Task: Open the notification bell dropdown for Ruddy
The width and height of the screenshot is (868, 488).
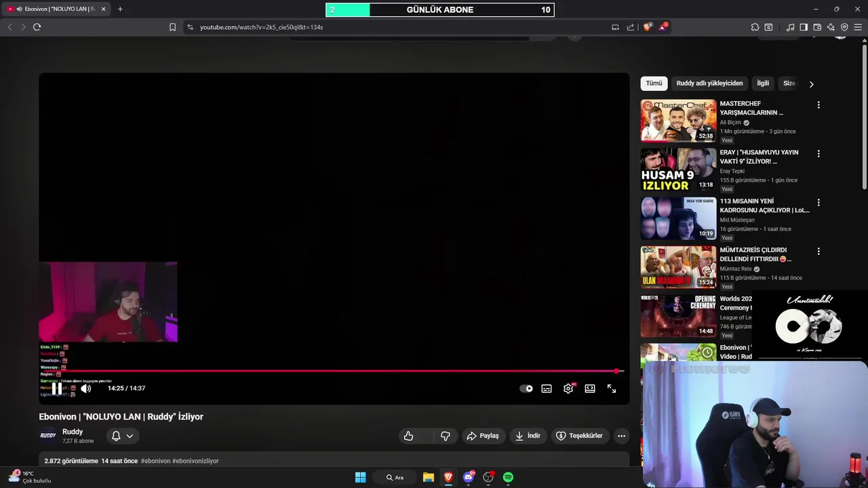Action: point(123,436)
